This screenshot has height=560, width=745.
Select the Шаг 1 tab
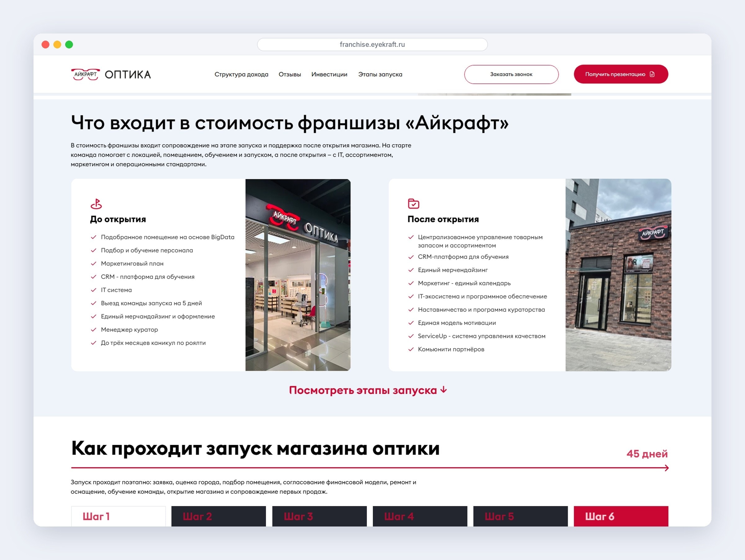point(119,516)
